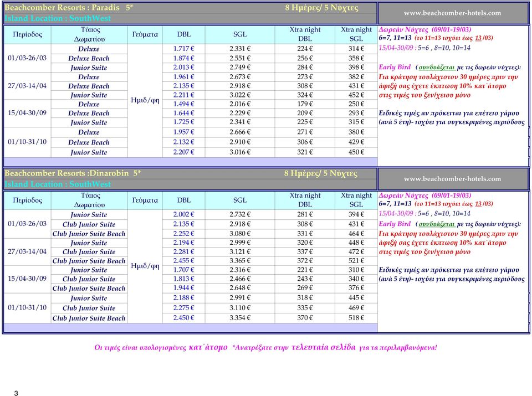Select the Dinarobin DBL price 2.002 €

point(183,214)
